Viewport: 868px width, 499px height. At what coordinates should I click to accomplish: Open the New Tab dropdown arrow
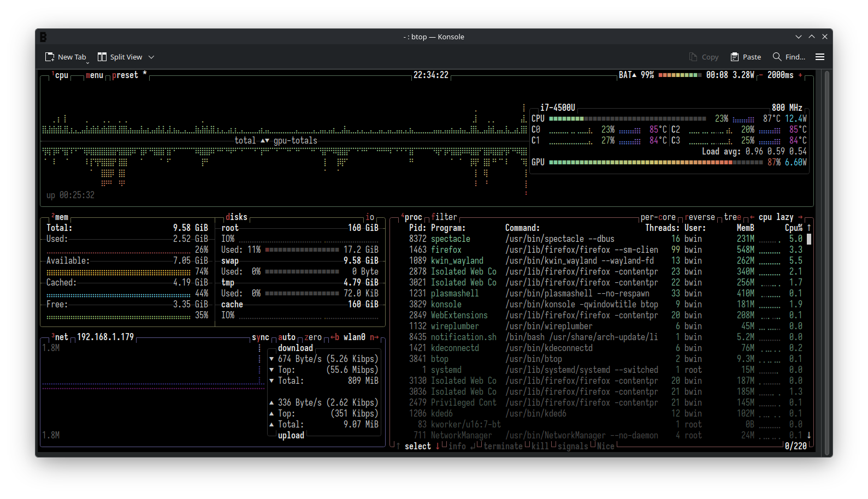click(87, 62)
